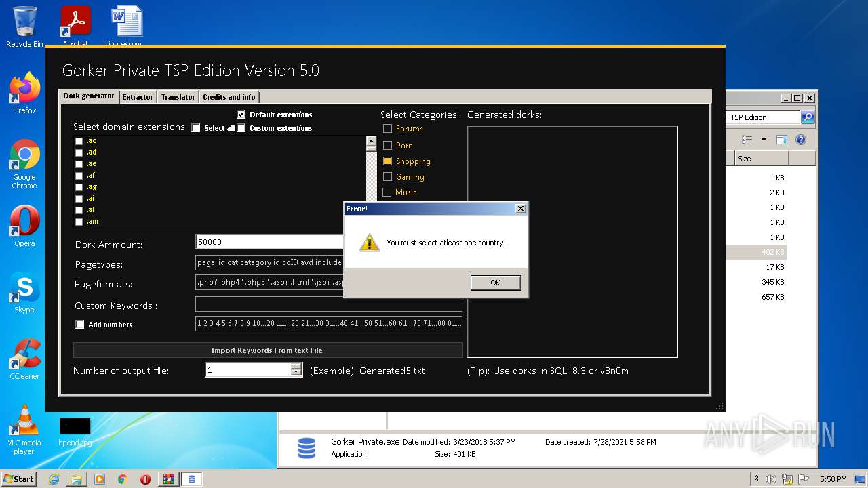Click the warning icon in the Error dialog
The height and width of the screenshot is (488, 868).
coord(369,243)
